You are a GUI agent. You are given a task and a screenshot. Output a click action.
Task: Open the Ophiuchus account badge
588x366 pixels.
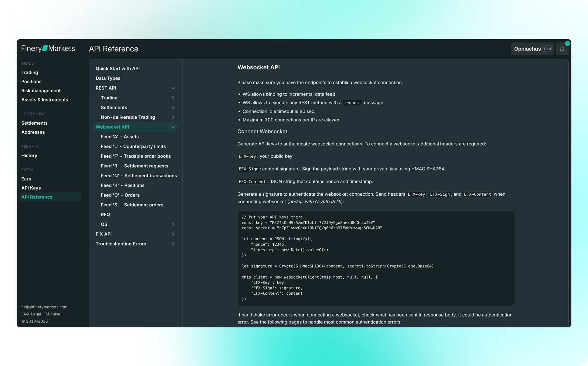532,49
